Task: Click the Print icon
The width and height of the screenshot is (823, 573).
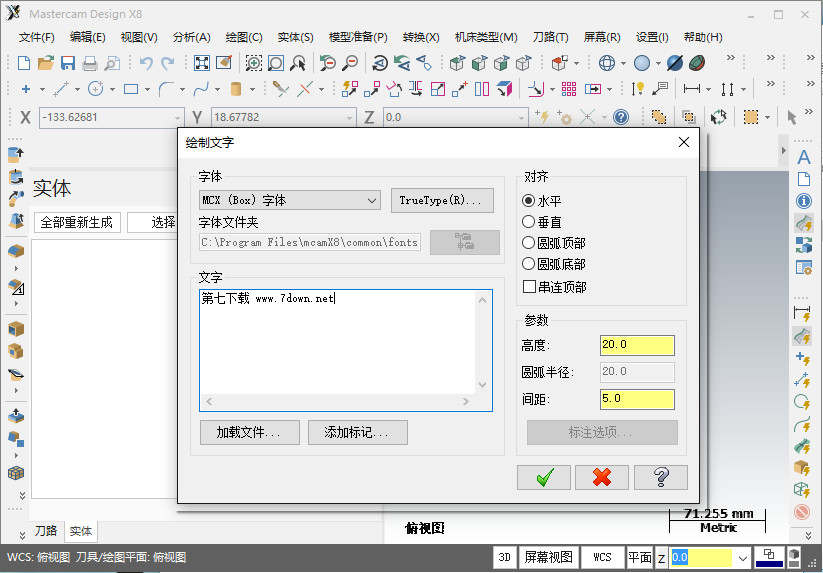Action: tap(90, 63)
